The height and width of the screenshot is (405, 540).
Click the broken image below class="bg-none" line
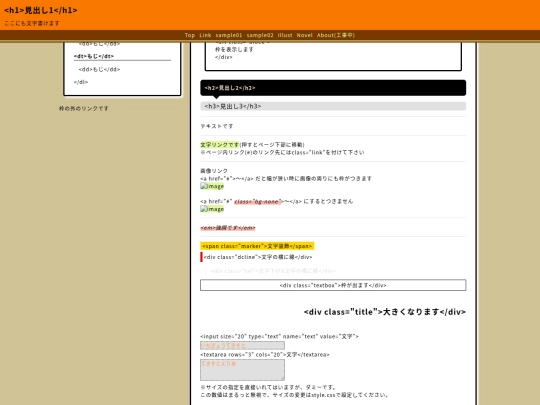click(x=212, y=209)
